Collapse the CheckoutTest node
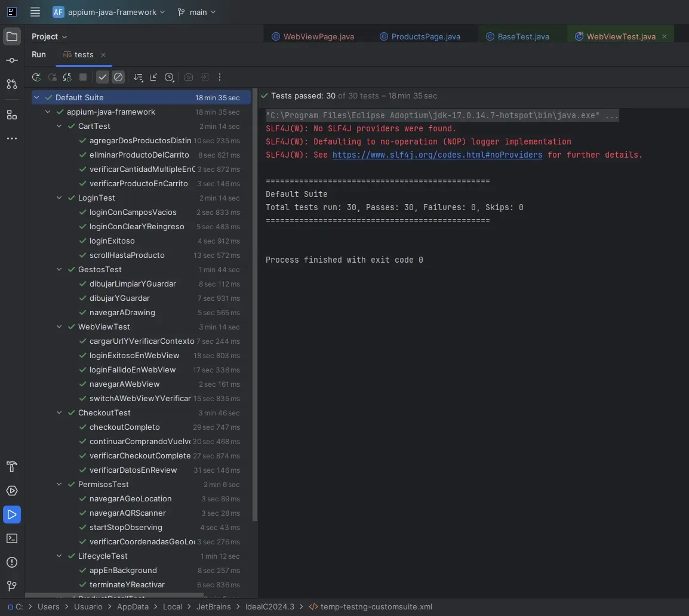Viewport: 689px width, 616px height. point(59,412)
